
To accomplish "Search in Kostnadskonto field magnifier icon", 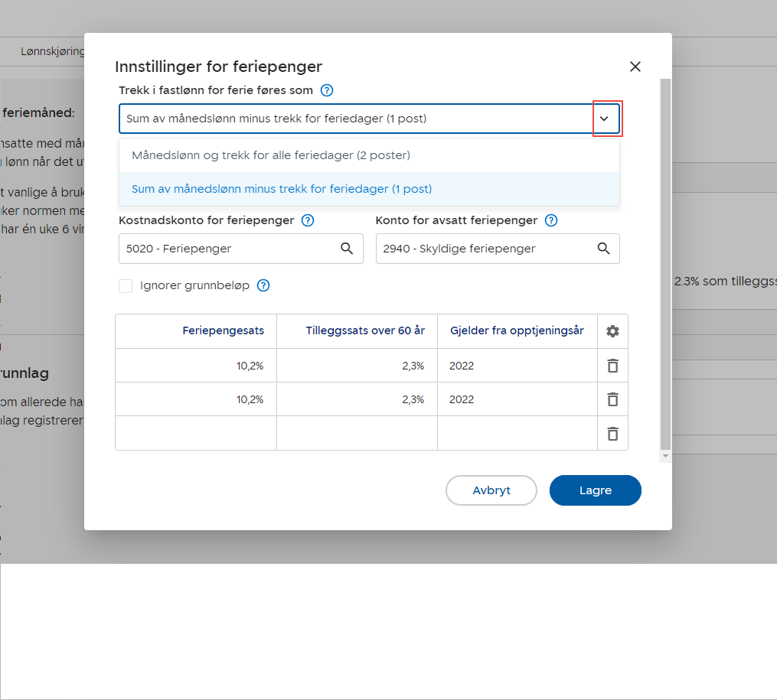I will pos(347,249).
